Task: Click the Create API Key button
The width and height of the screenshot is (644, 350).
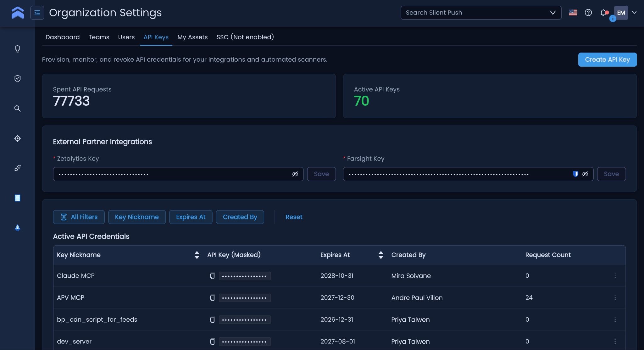Action: point(608,59)
